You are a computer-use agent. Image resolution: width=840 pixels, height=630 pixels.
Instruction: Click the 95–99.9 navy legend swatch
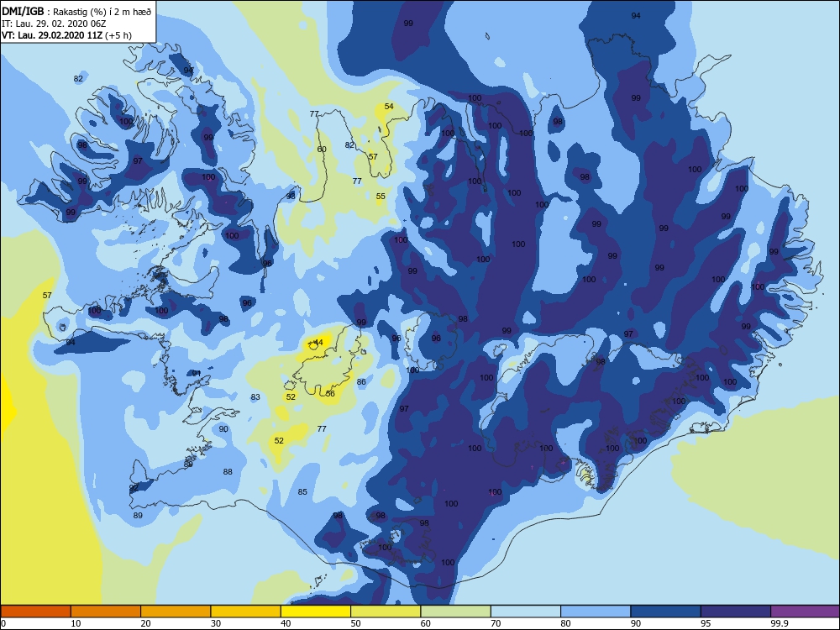(736, 612)
